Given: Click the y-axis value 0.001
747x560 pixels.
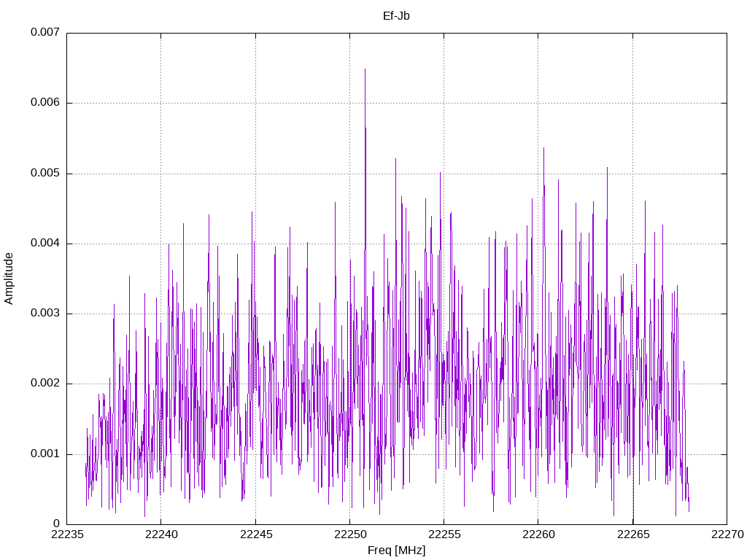Looking at the screenshot, I should [x=45, y=454].
